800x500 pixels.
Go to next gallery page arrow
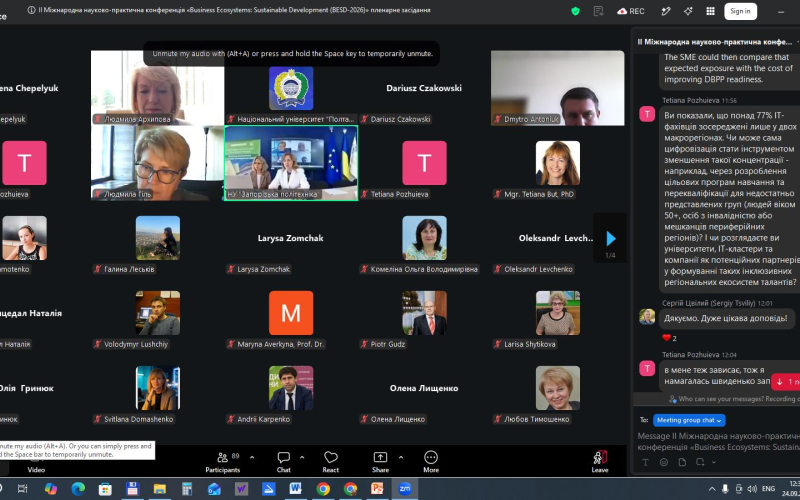(611, 238)
